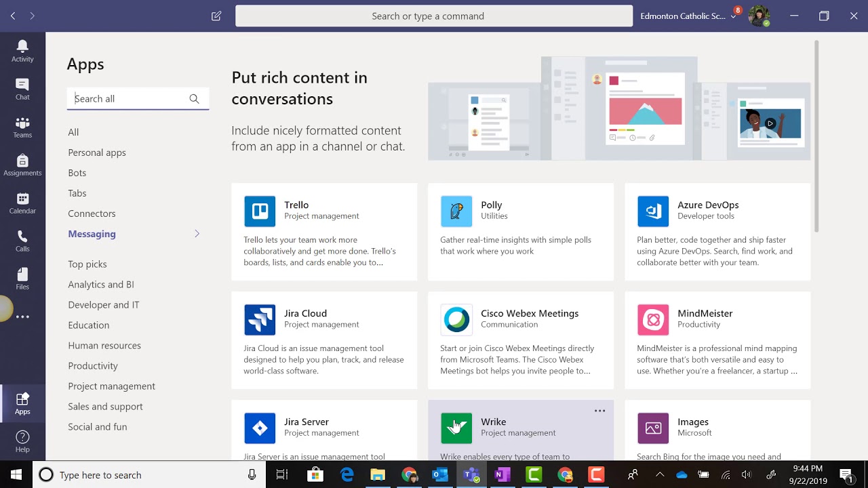Image resolution: width=868 pixels, height=488 pixels.
Task: Open the profile picture menu
Action: click(x=759, y=16)
